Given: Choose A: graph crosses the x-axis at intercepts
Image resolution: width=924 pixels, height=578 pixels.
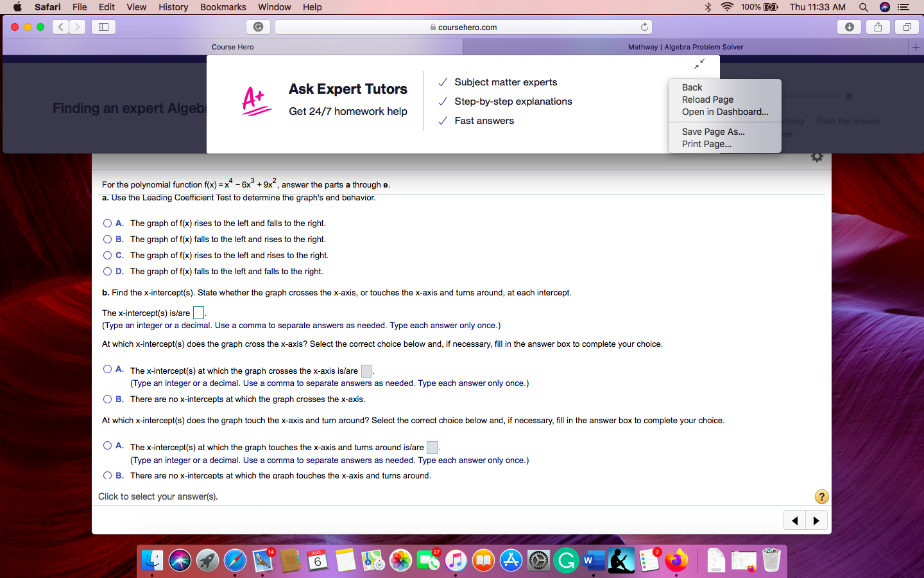Looking at the screenshot, I should (107, 369).
